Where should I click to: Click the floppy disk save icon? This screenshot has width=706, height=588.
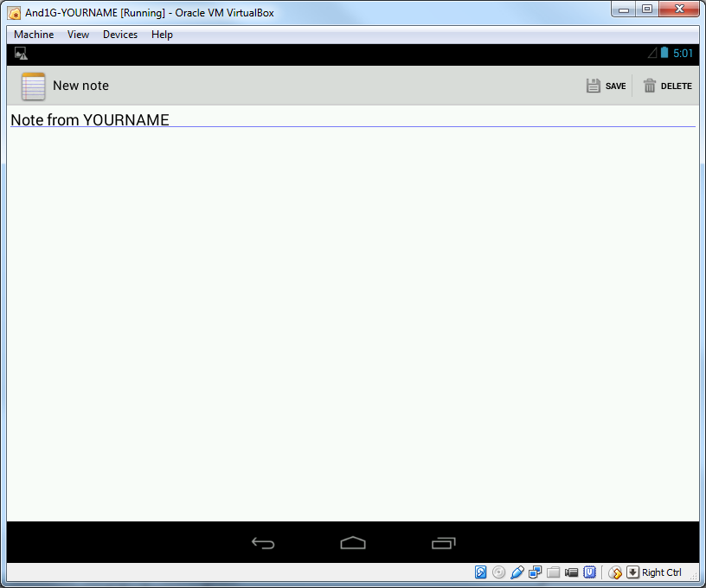[593, 86]
